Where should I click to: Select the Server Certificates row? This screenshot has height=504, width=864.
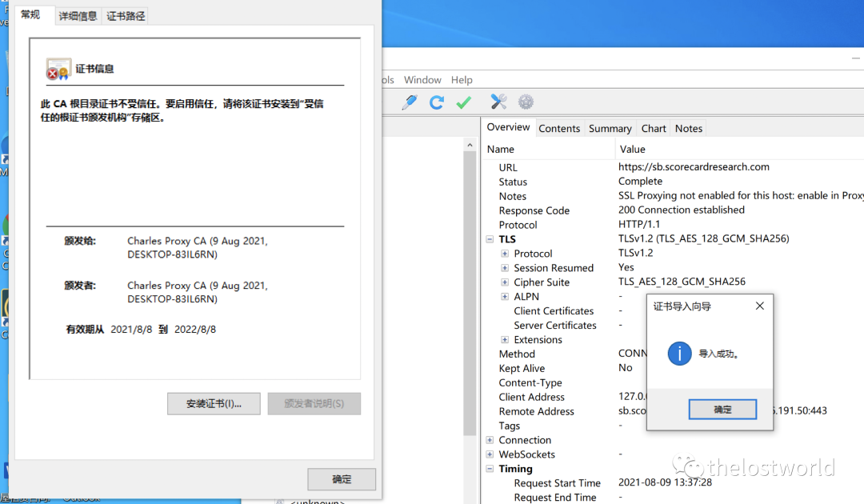pyautogui.click(x=674, y=325)
